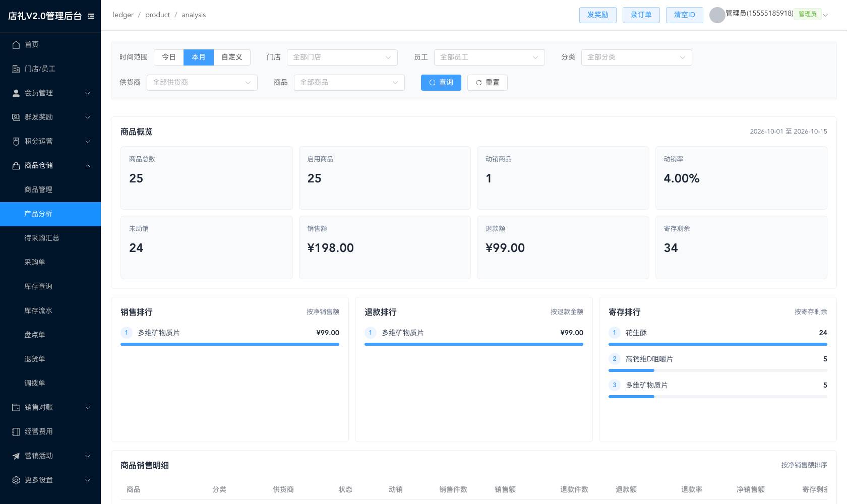This screenshot has width=847, height=504.
Task: Select 自定义 time range
Action: tap(232, 57)
